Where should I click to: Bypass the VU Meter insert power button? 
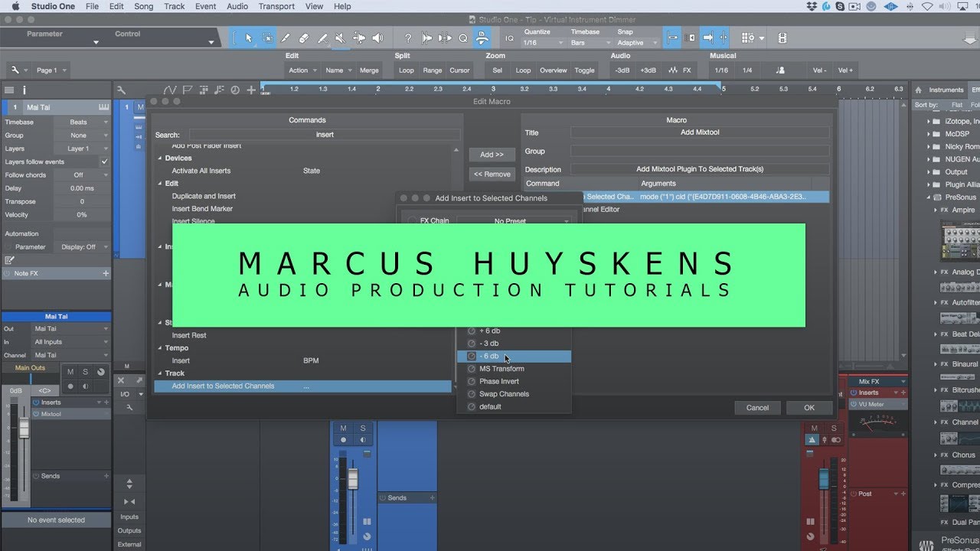[854, 404]
